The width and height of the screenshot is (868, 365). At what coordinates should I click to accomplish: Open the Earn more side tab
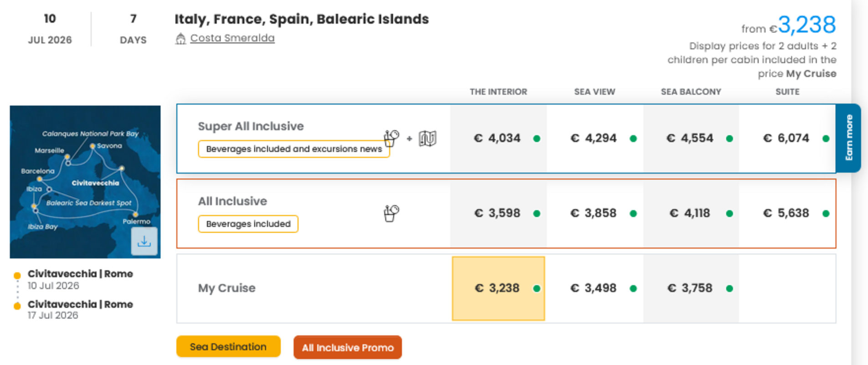(848, 138)
